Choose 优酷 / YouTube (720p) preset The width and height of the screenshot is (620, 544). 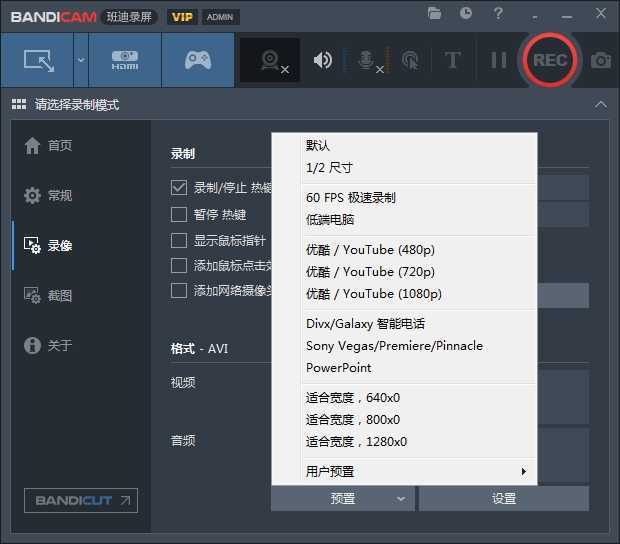coord(404,272)
